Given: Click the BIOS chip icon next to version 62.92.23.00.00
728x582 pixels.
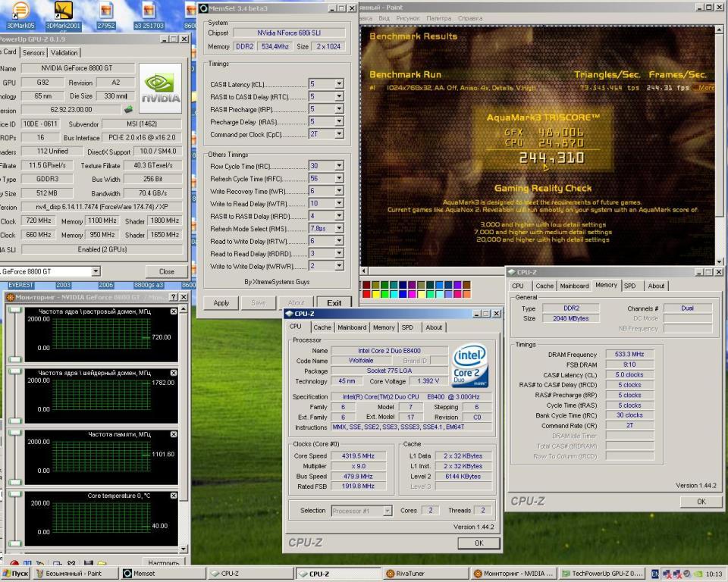Looking at the screenshot, I should click(129, 110).
